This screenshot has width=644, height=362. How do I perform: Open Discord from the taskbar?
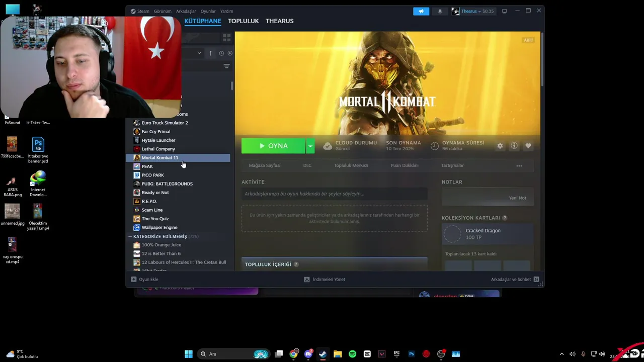coord(308,354)
